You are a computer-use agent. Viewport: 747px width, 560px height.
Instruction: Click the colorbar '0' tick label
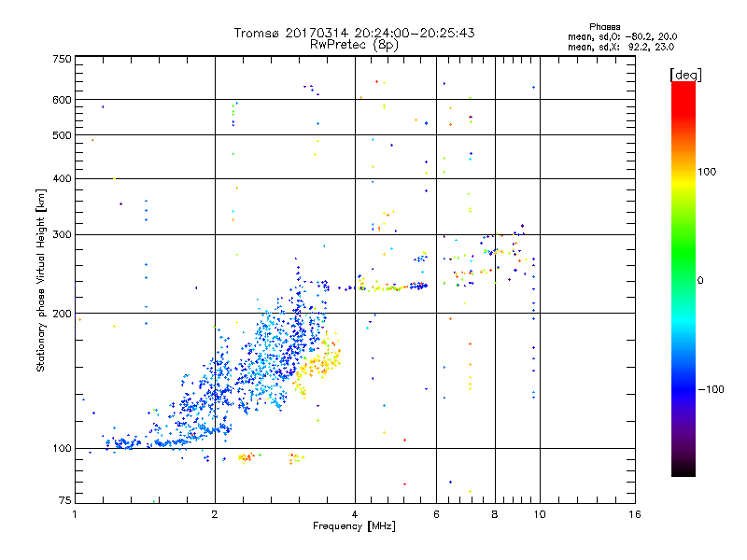700,281
